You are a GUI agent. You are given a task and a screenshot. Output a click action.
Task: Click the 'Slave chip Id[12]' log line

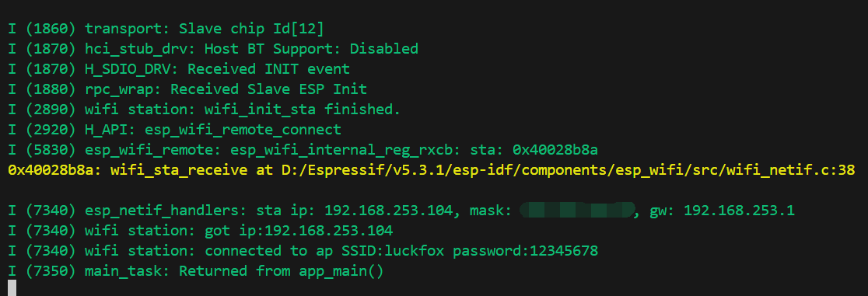[251, 28]
